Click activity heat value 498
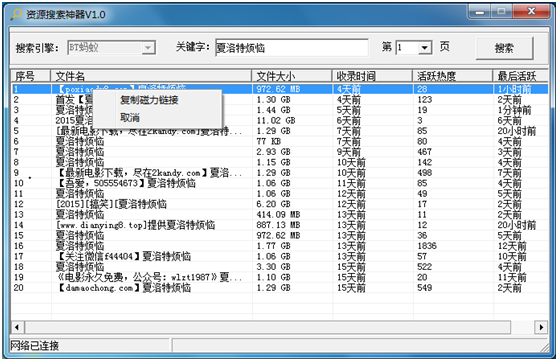This screenshot has height=361, width=558. 425,173
